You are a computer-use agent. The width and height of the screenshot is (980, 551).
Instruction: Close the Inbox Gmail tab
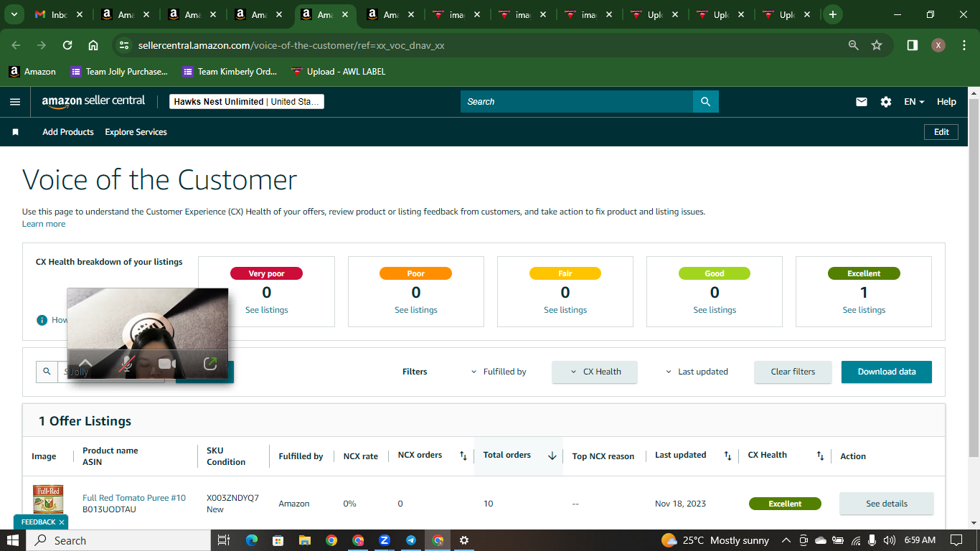click(79, 14)
